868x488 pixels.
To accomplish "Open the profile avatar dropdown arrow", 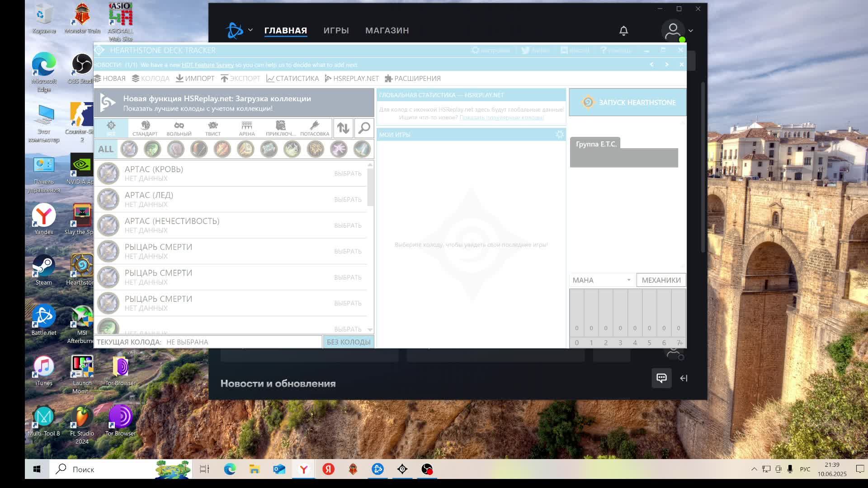I will 690,31.
